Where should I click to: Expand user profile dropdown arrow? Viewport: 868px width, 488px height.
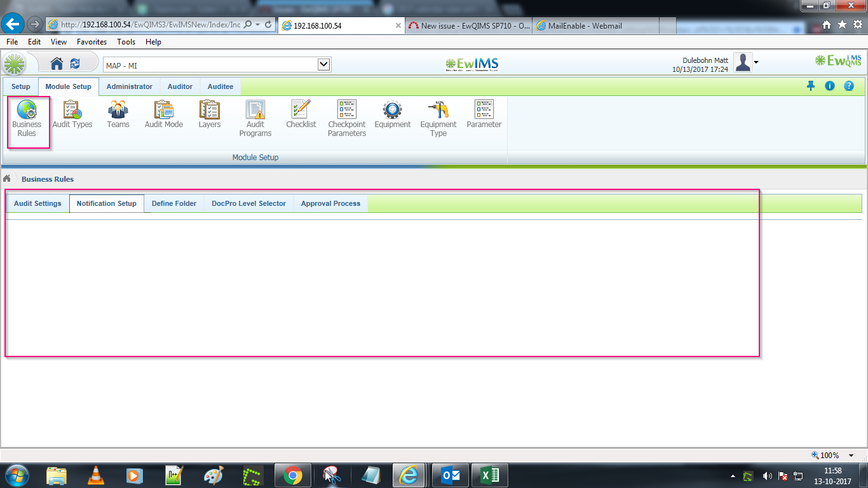pos(756,62)
